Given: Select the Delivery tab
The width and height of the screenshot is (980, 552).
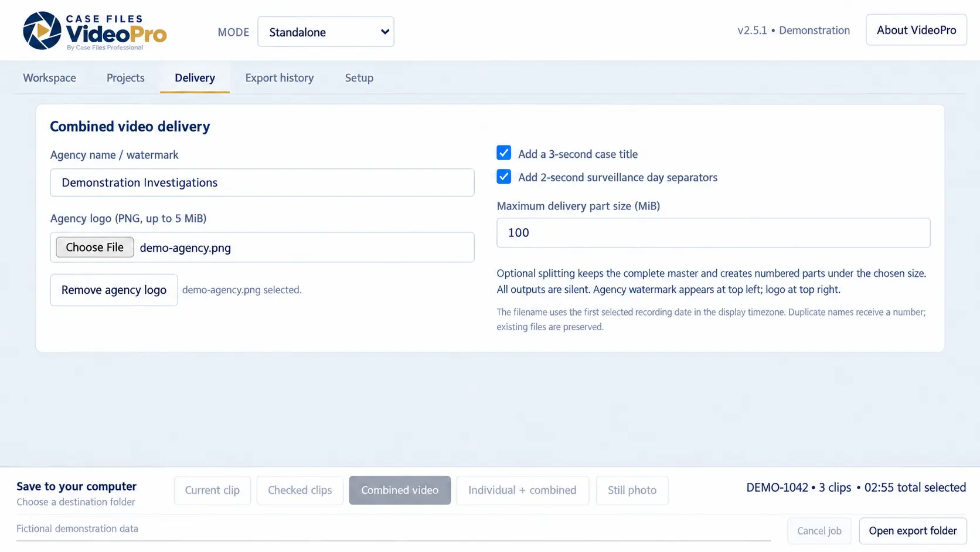Looking at the screenshot, I should pos(195,77).
